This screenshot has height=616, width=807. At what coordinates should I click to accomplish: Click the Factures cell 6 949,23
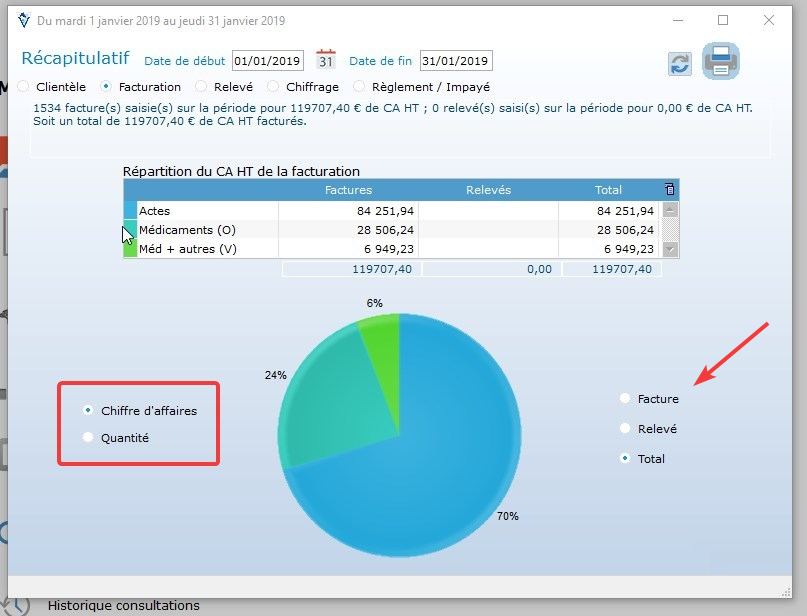(x=348, y=249)
